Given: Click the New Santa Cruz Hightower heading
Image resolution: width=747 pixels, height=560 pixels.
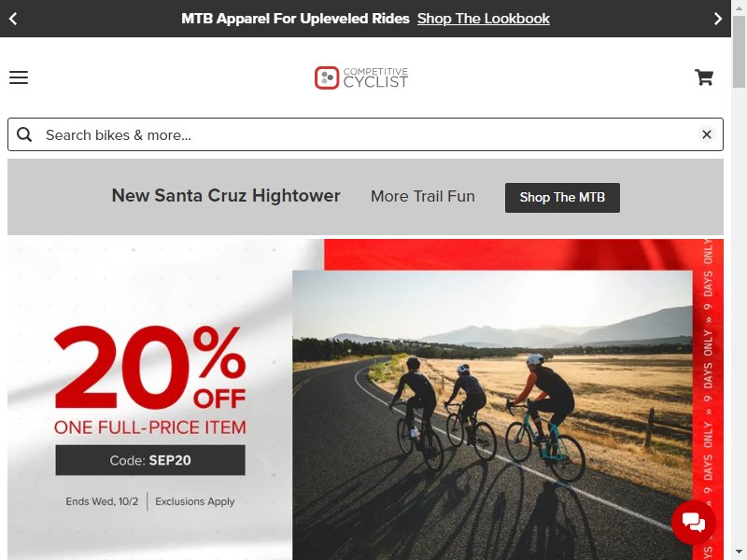Looking at the screenshot, I should tap(226, 196).
